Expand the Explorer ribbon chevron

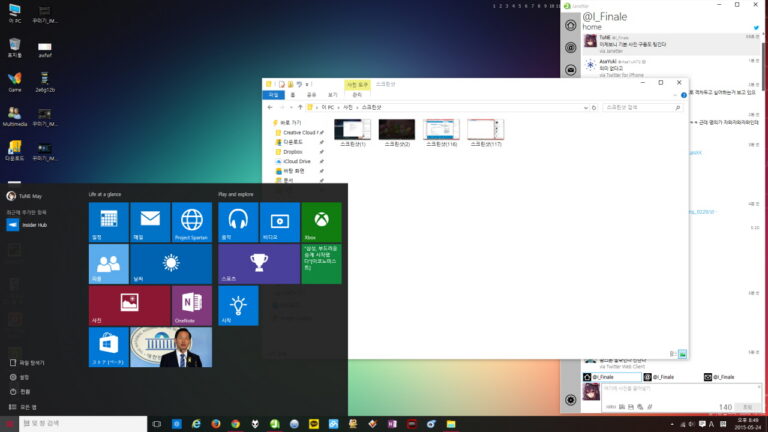[675, 95]
